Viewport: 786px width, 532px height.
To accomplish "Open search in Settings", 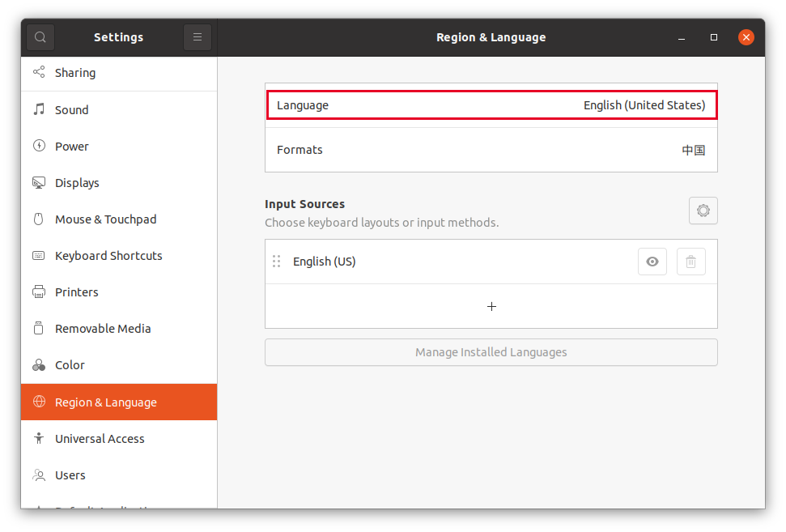I will 40,36.
